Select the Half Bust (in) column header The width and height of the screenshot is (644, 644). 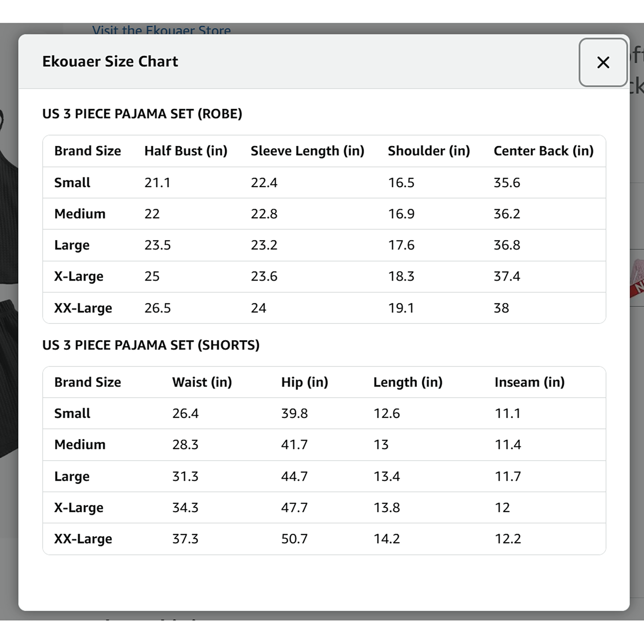coord(186,151)
